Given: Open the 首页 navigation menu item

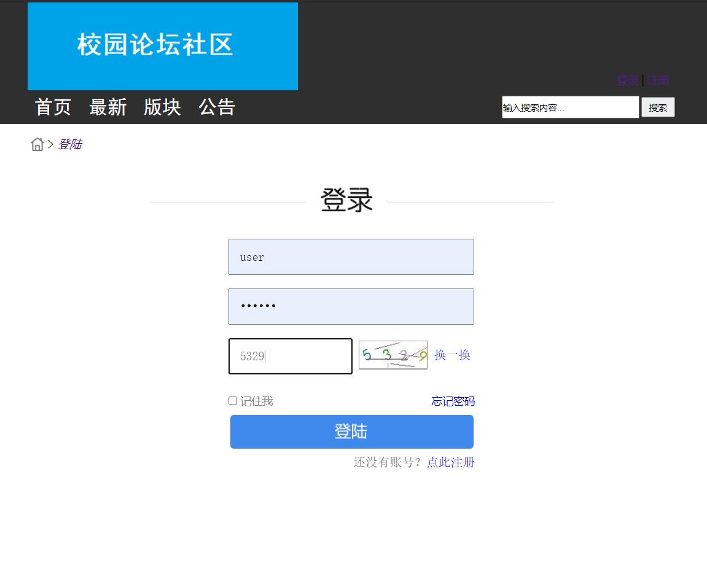Looking at the screenshot, I should click(52, 107).
